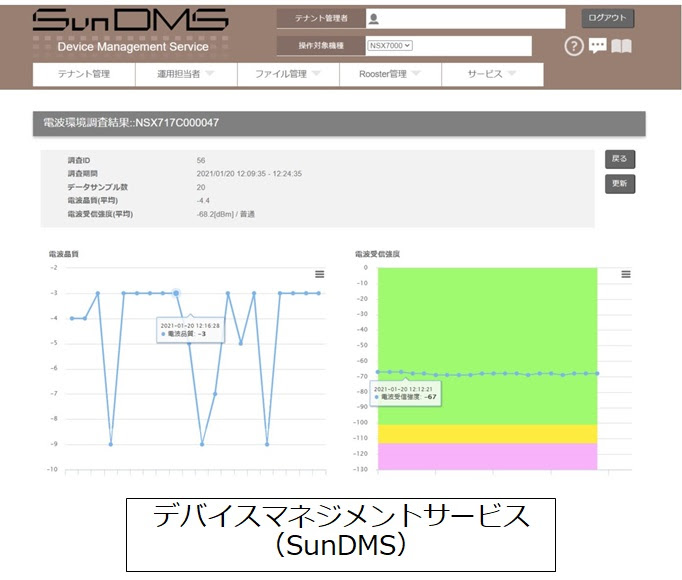
Task: Open the 電波受信強度 chart hamburger menu
Action: 626,274
